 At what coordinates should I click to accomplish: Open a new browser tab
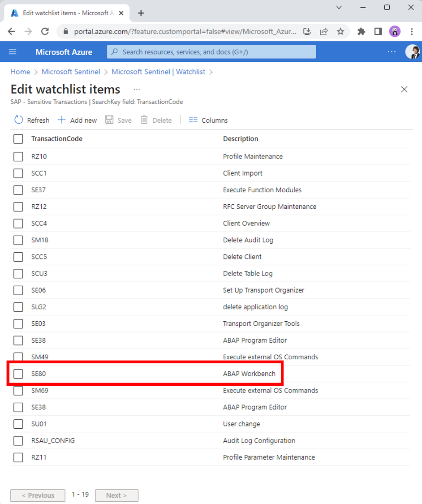coord(141,13)
